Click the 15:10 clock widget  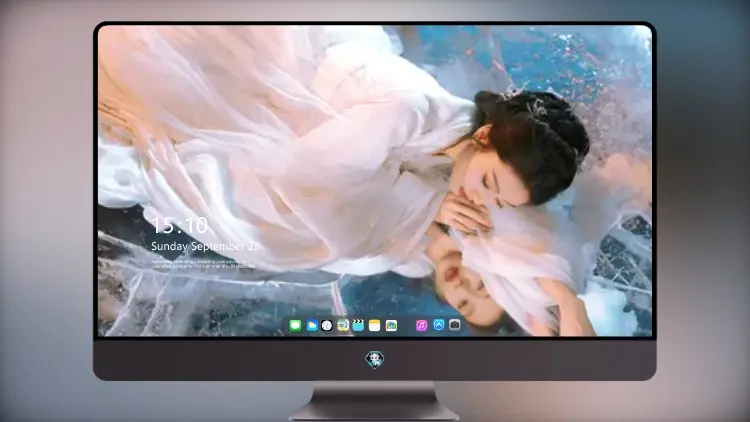(x=179, y=225)
